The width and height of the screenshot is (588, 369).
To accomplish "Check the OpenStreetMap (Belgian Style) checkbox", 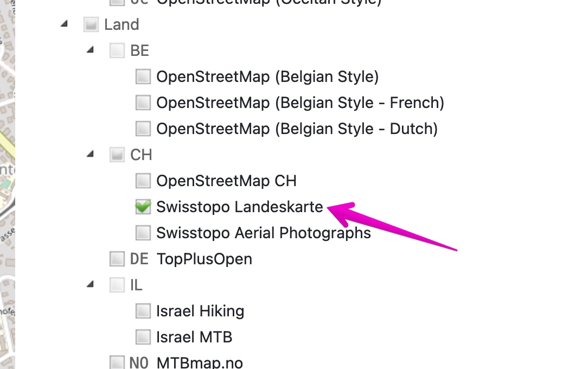I will pyautogui.click(x=143, y=77).
